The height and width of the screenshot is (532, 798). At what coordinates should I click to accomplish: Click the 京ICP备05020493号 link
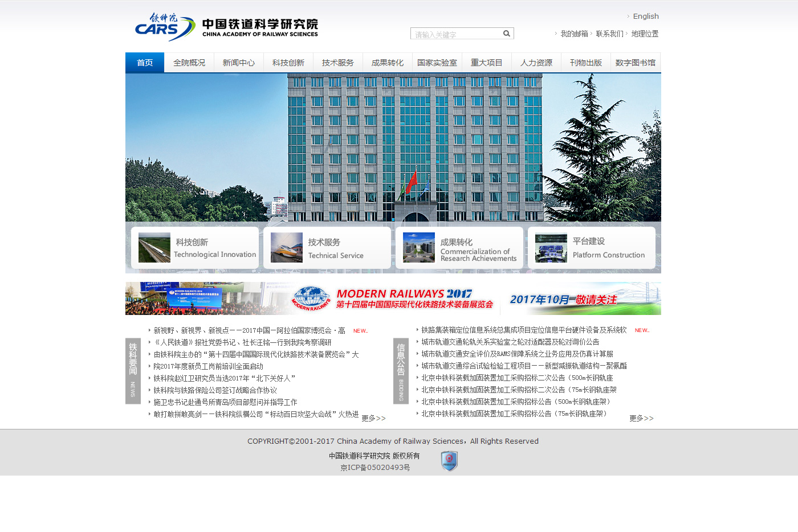[x=375, y=468]
